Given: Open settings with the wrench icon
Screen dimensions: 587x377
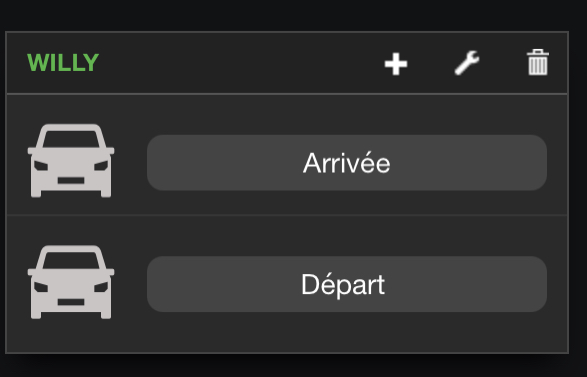Looking at the screenshot, I should [x=467, y=63].
